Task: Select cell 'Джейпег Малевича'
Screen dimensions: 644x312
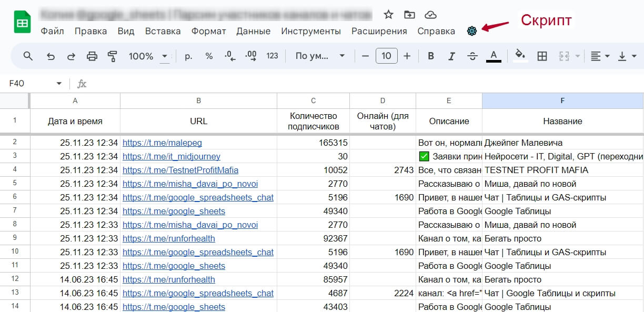Action: 562,143
